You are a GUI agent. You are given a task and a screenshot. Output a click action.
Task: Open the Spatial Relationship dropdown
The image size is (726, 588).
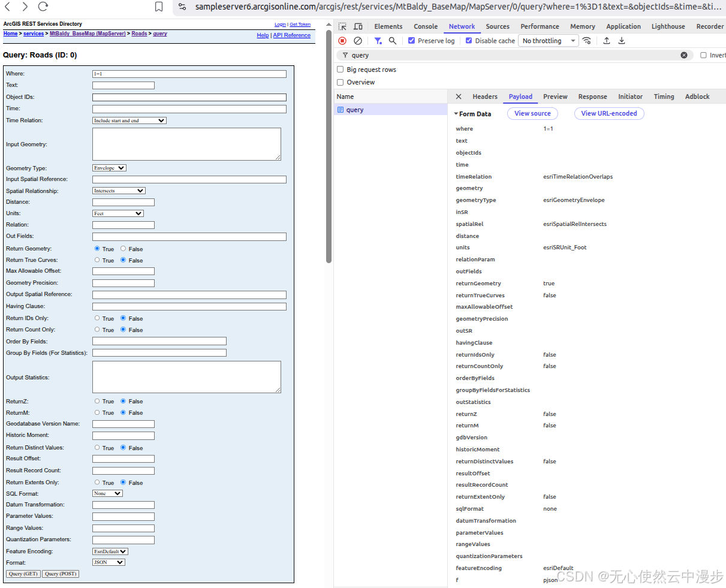(119, 191)
